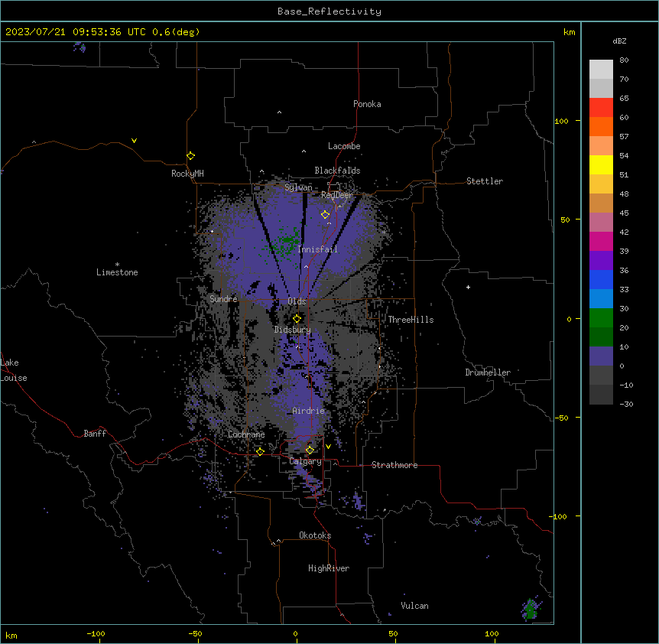Select the pink 42–45 dBZ legend swatch
This screenshot has width=659, height=644.
point(601,223)
